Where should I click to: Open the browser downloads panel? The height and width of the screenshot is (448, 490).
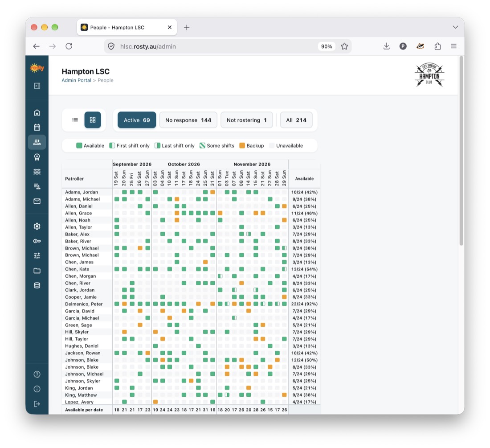(x=387, y=46)
